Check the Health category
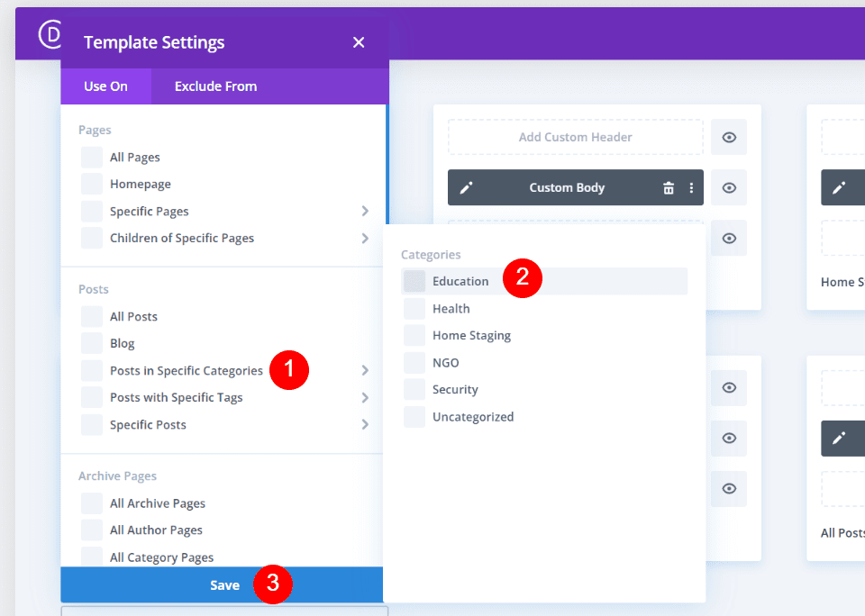 414,308
